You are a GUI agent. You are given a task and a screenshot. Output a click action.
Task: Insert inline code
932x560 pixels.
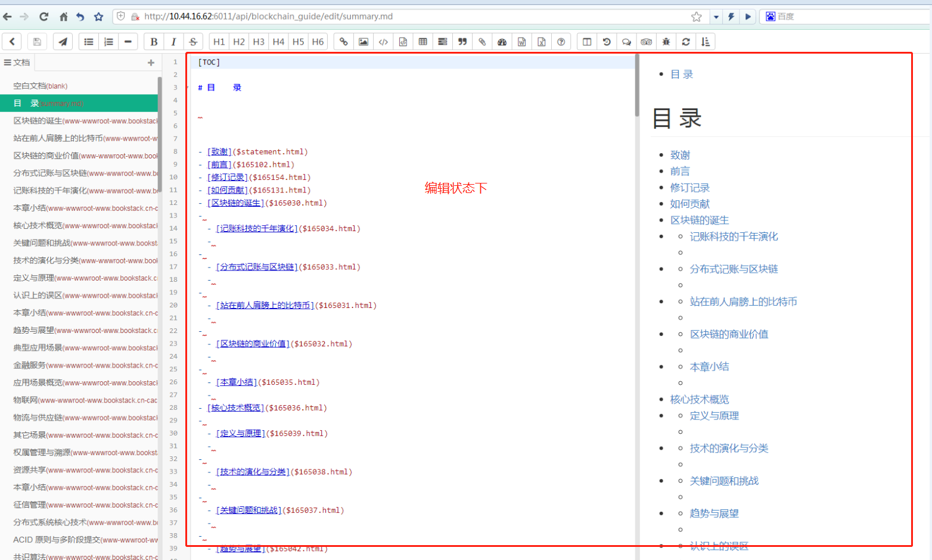[x=383, y=42]
